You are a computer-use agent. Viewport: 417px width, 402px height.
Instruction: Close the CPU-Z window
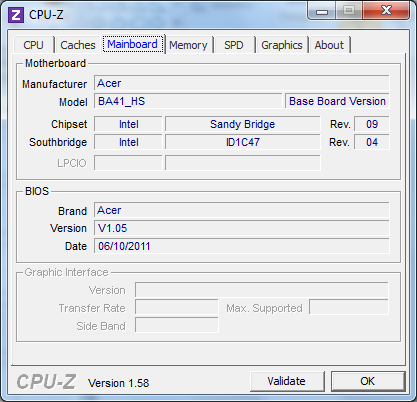[386, 11]
